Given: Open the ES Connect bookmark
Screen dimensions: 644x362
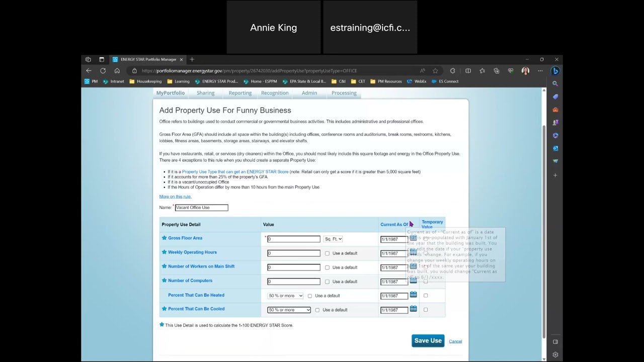Looking at the screenshot, I should pos(445,81).
